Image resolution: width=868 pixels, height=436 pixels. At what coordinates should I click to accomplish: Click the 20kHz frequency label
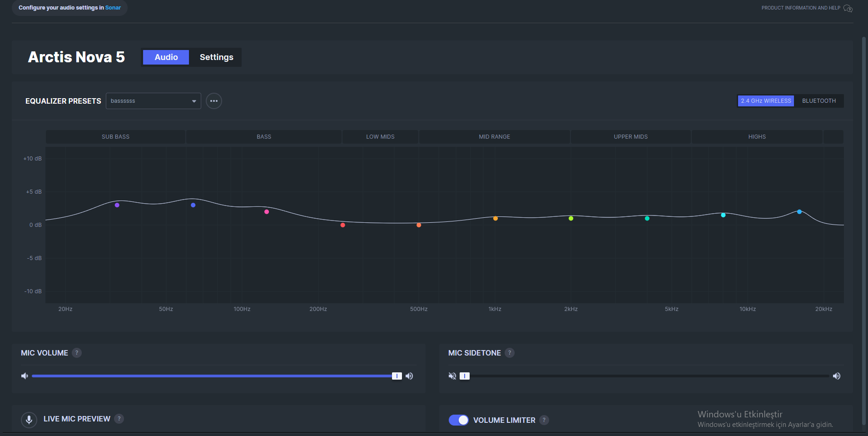824,309
